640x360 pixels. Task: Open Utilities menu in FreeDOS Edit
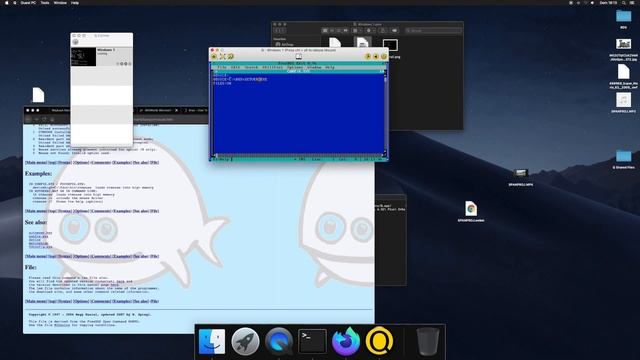[x=272, y=67]
